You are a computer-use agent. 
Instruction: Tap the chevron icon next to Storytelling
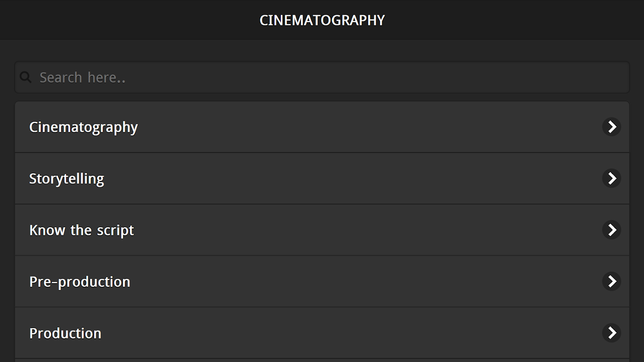[x=611, y=178]
